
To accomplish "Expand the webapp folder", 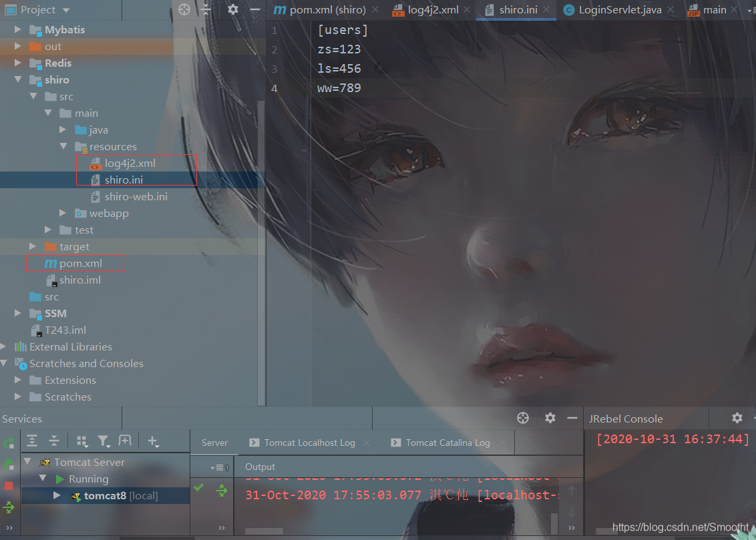I will click(x=63, y=213).
